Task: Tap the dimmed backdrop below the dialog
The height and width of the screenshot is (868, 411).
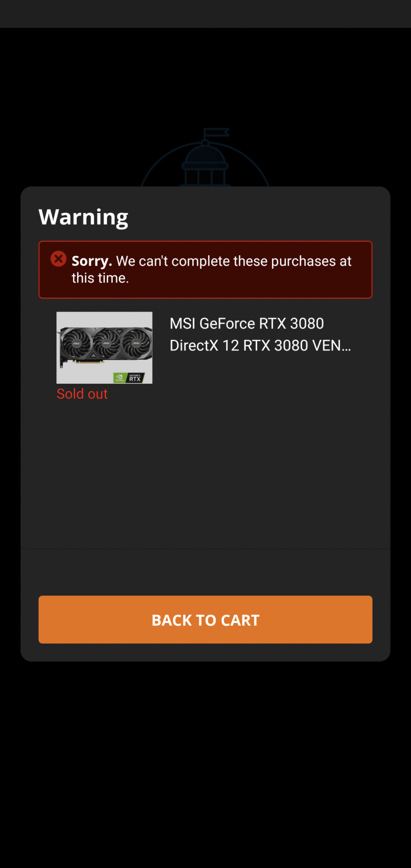Action: pyautogui.click(x=205, y=764)
